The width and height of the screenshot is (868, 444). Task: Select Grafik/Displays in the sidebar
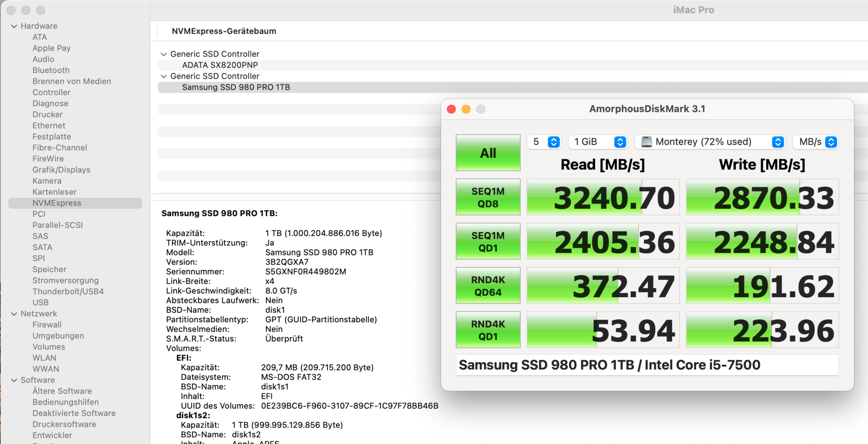[x=61, y=170]
